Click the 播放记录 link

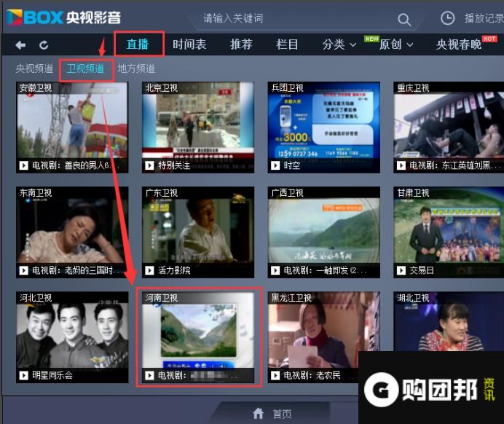[484, 18]
